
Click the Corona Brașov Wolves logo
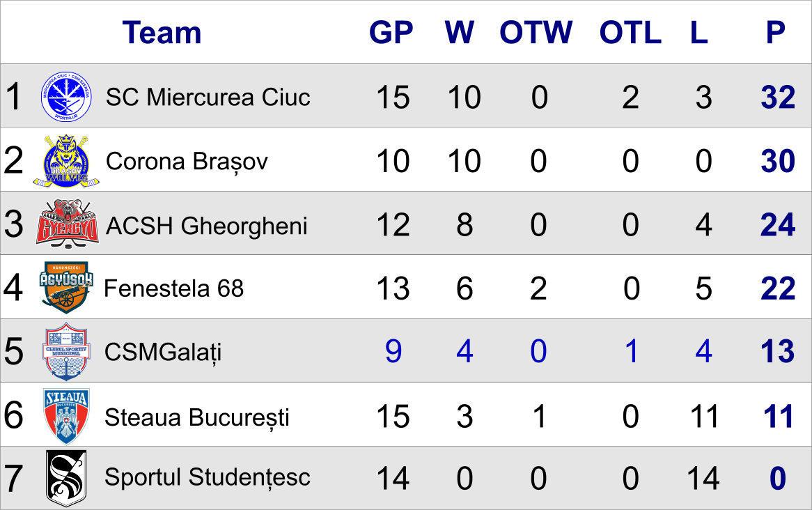65,161
